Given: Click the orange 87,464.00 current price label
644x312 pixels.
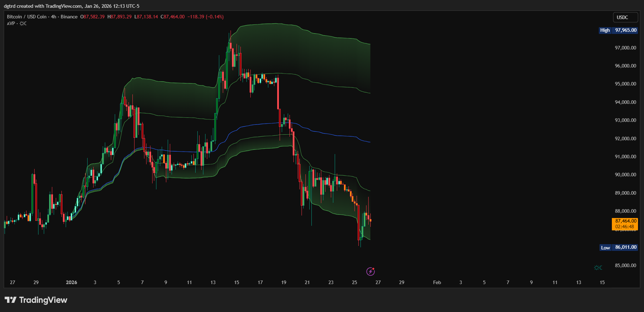Looking at the screenshot, I should tap(625, 224).
